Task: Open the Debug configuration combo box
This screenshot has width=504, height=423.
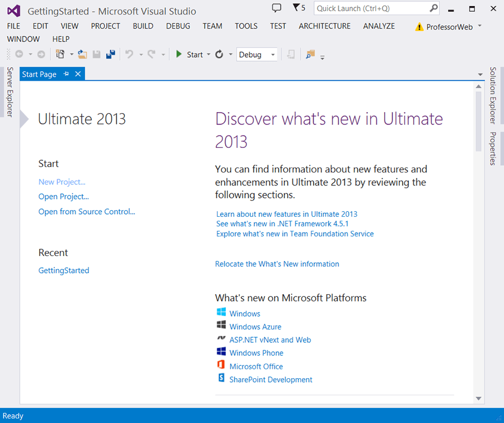Action: [x=257, y=54]
